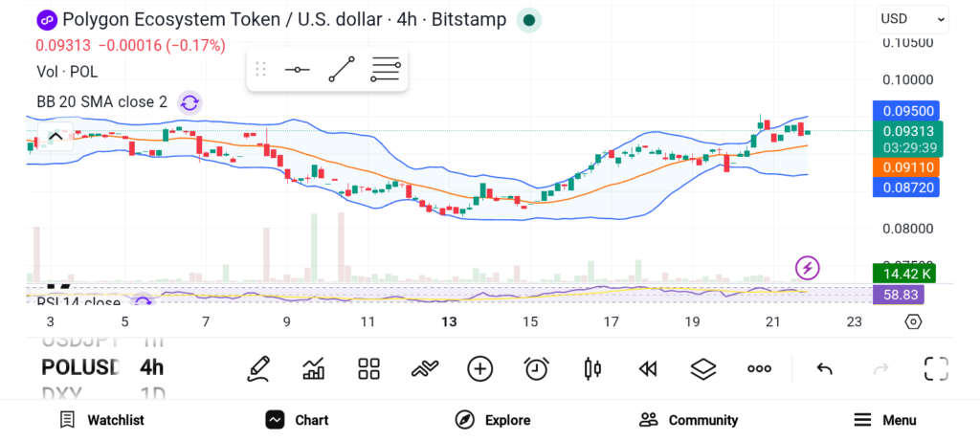This screenshot has width=980, height=441.
Task: Open drawing tools with the pencil icon
Action: 257,368
